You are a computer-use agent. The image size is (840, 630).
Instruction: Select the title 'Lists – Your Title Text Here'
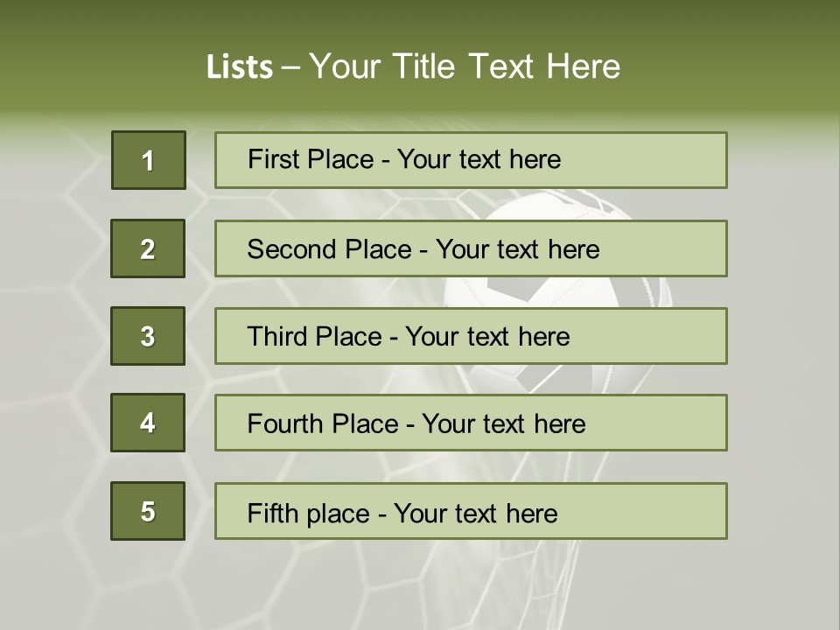point(413,66)
